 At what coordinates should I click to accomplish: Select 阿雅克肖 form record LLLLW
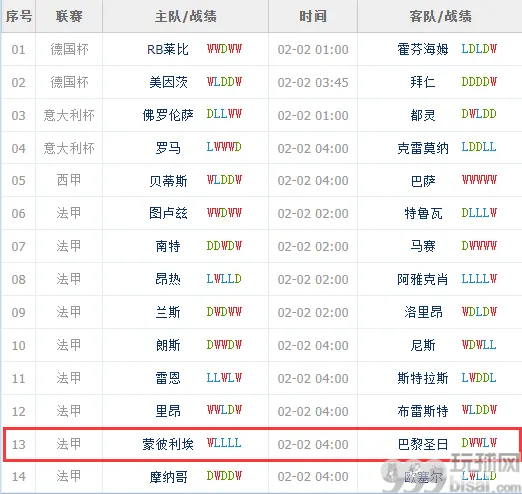click(x=479, y=278)
